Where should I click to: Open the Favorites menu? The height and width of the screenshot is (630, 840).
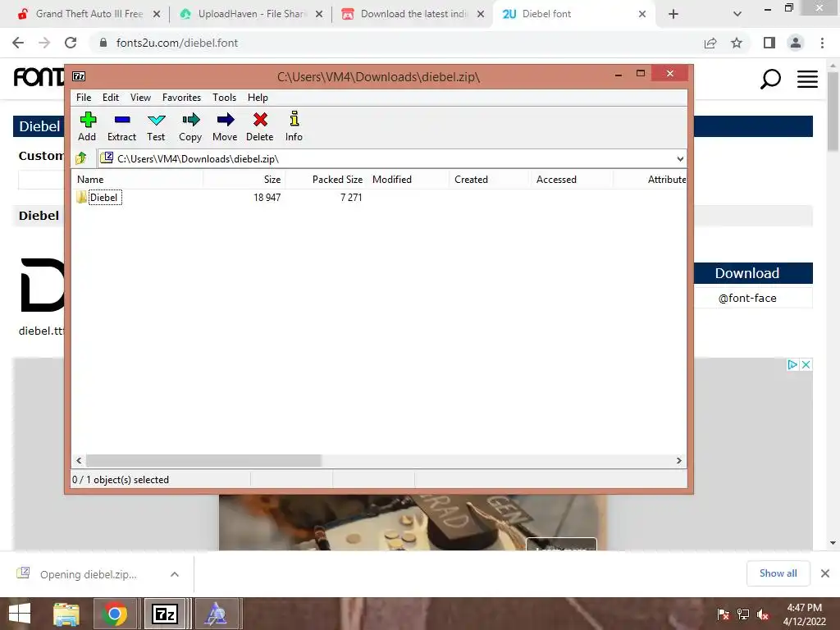tap(181, 98)
